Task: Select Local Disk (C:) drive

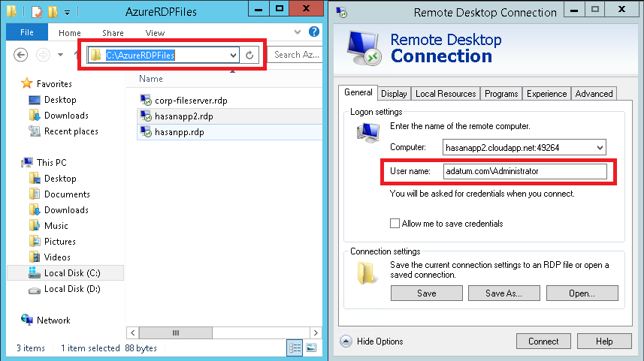Action: tap(65, 272)
